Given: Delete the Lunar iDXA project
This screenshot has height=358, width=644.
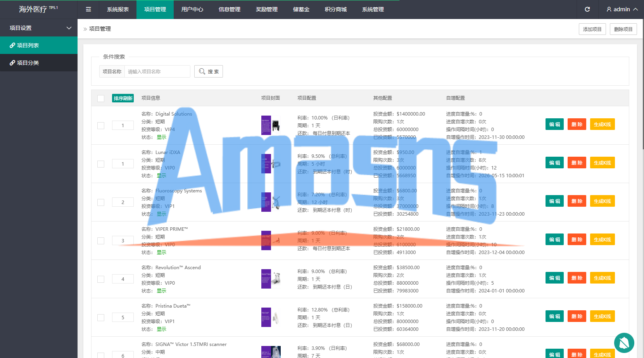Looking at the screenshot, I should [577, 163].
